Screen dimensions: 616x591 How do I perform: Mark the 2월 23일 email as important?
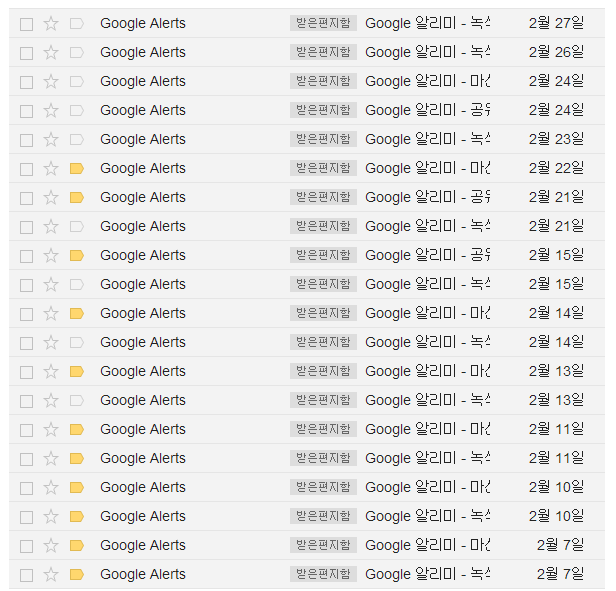tap(77, 139)
